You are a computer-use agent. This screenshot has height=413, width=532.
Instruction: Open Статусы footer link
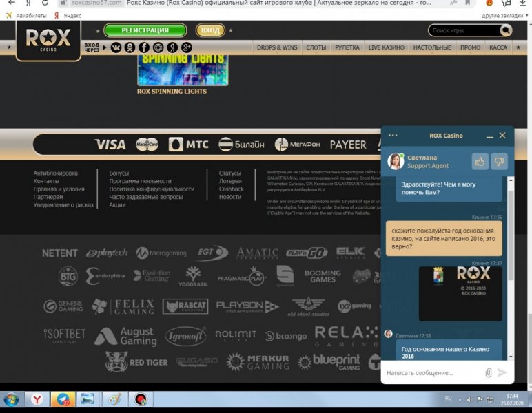point(230,173)
